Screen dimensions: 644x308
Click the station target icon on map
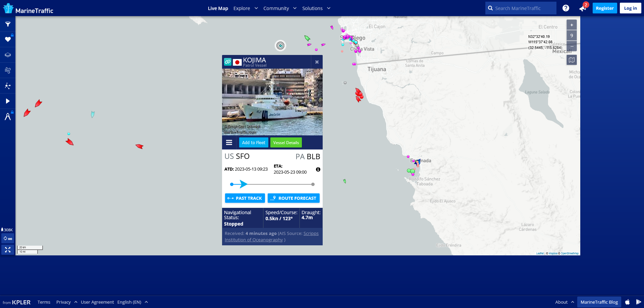pos(280,46)
